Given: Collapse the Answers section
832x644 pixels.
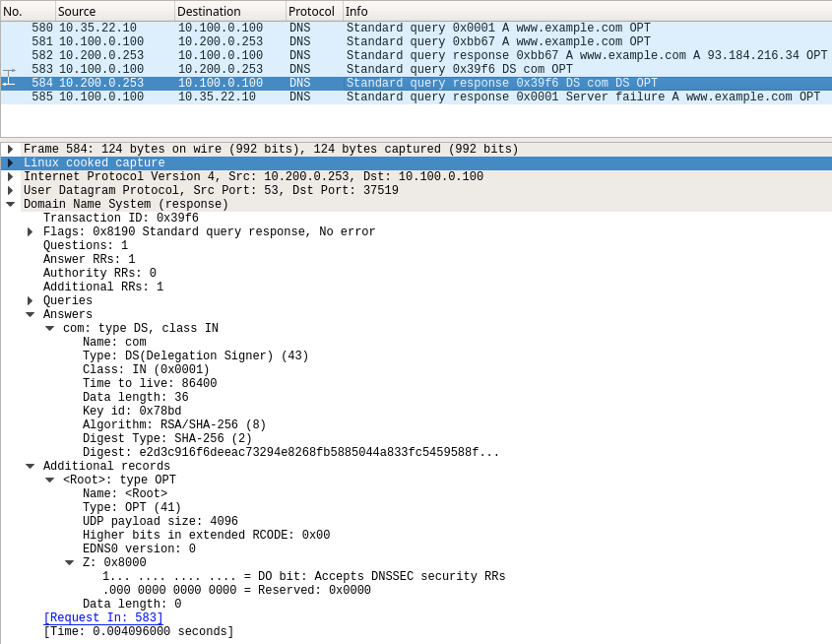Looking at the screenshot, I should 30,315.
